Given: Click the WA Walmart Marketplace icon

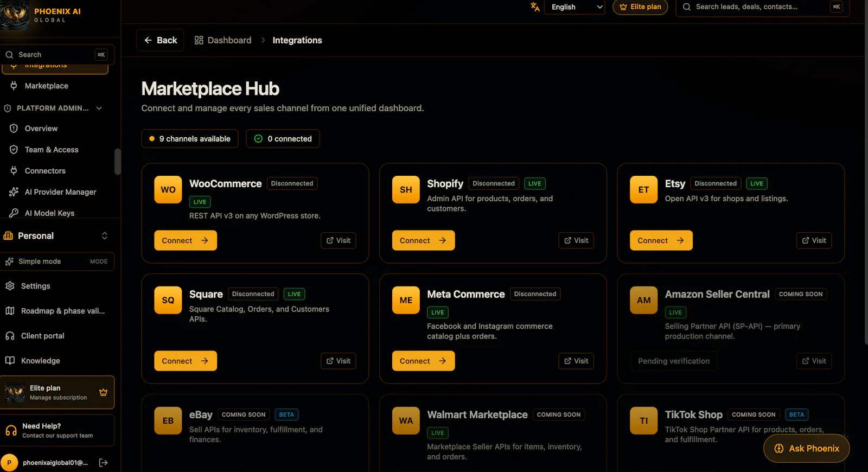Looking at the screenshot, I should tap(406, 420).
